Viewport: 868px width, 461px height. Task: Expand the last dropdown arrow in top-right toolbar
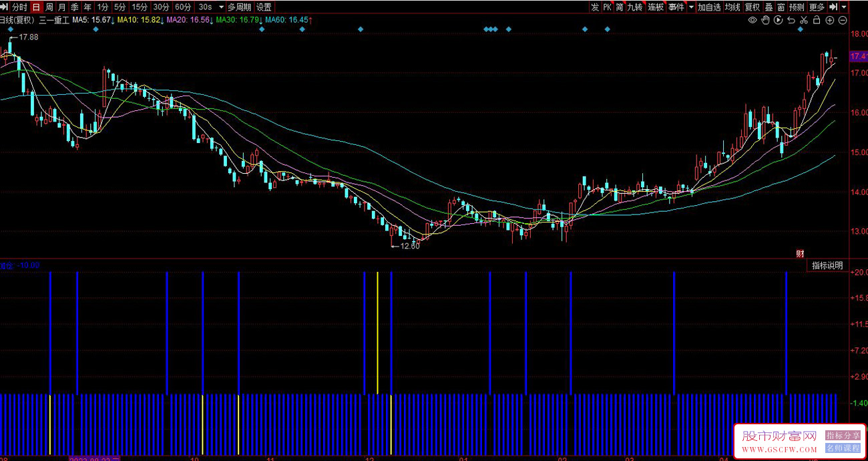pyautogui.click(x=844, y=7)
